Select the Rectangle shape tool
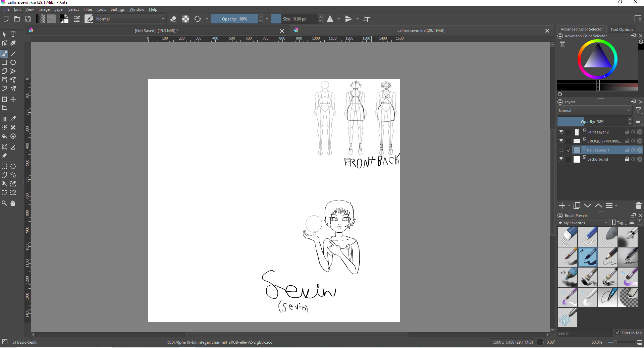Viewport: 644px width, 348px height. pos(4,62)
